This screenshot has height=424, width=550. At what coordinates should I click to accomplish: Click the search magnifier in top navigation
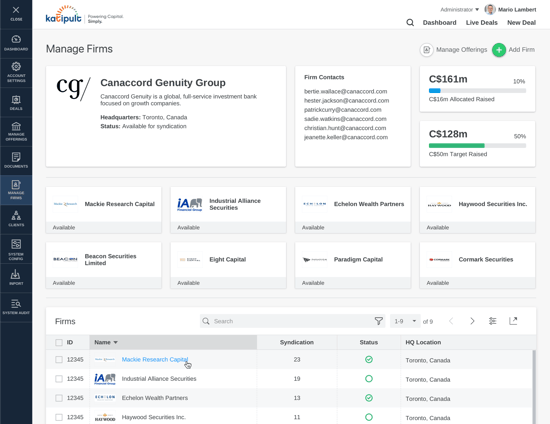coord(410,23)
